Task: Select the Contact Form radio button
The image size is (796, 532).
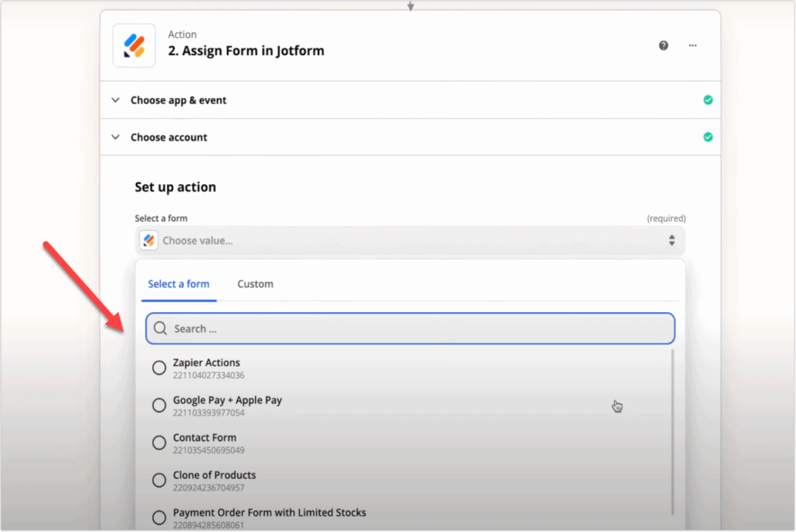Action: pyautogui.click(x=159, y=443)
